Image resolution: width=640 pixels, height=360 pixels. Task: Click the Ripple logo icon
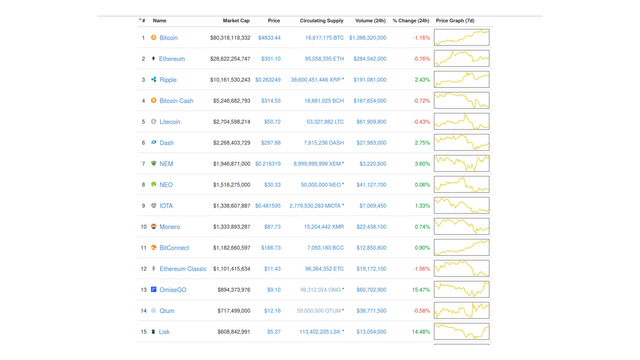[x=153, y=80]
